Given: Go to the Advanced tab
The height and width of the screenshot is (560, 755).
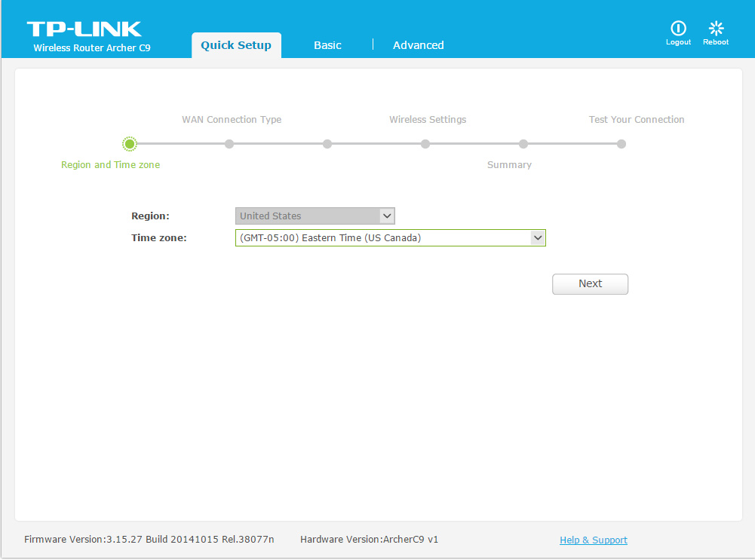Looking at the screenshot, I should (418, 45).
